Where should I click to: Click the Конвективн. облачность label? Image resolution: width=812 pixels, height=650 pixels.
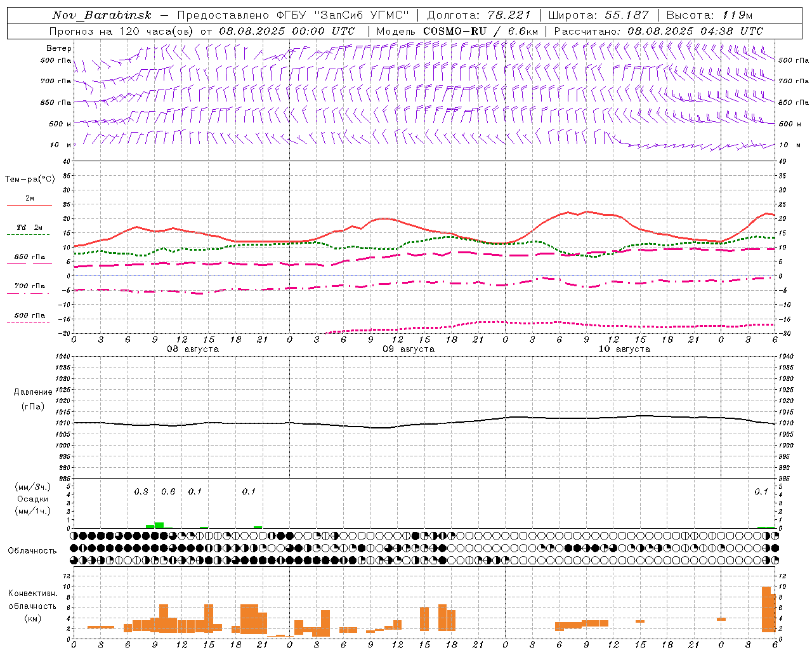click(32, 600)
